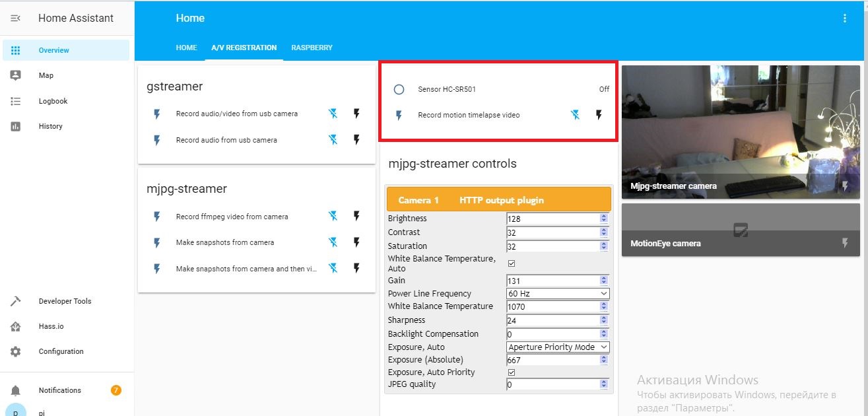
Task: Click the Map person icon
Action: tap(16, 75)
